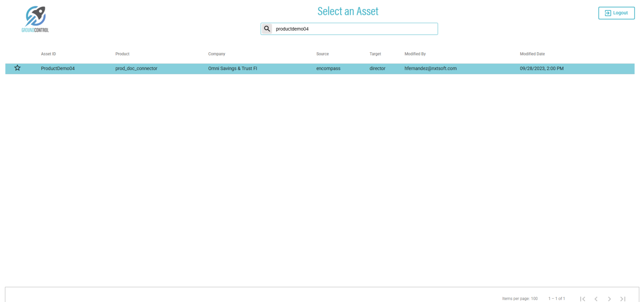
Task: Click the Select an Asset heading
Action: (348, 12)
